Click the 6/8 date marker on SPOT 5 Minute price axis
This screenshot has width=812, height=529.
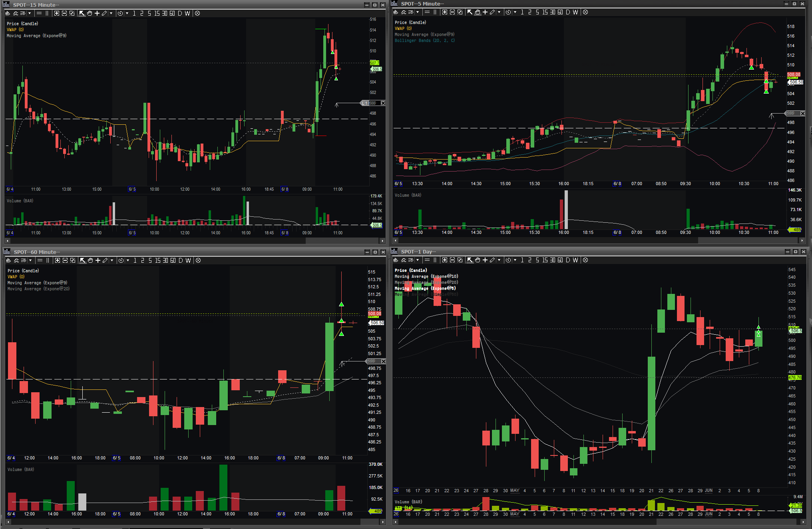click(x=617, y=184)
